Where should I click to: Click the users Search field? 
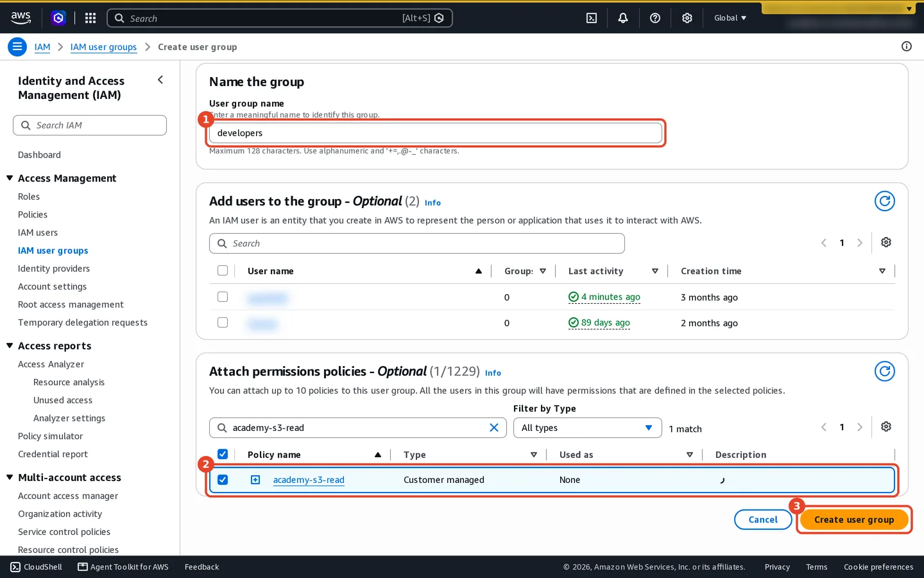pyautogui.click(x=417, y=243)
